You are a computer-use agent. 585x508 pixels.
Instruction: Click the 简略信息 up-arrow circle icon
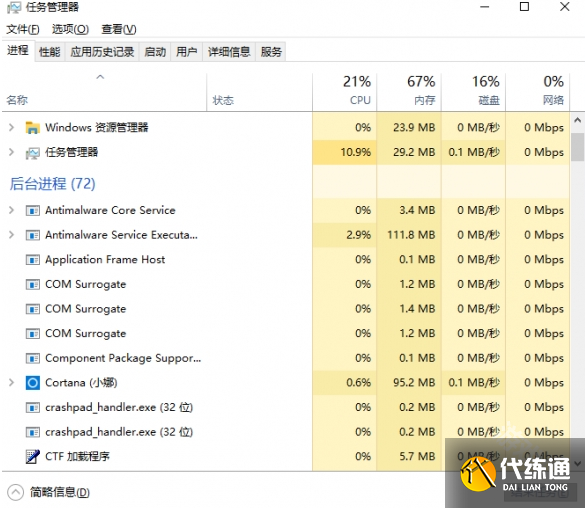tap(15, 493)
